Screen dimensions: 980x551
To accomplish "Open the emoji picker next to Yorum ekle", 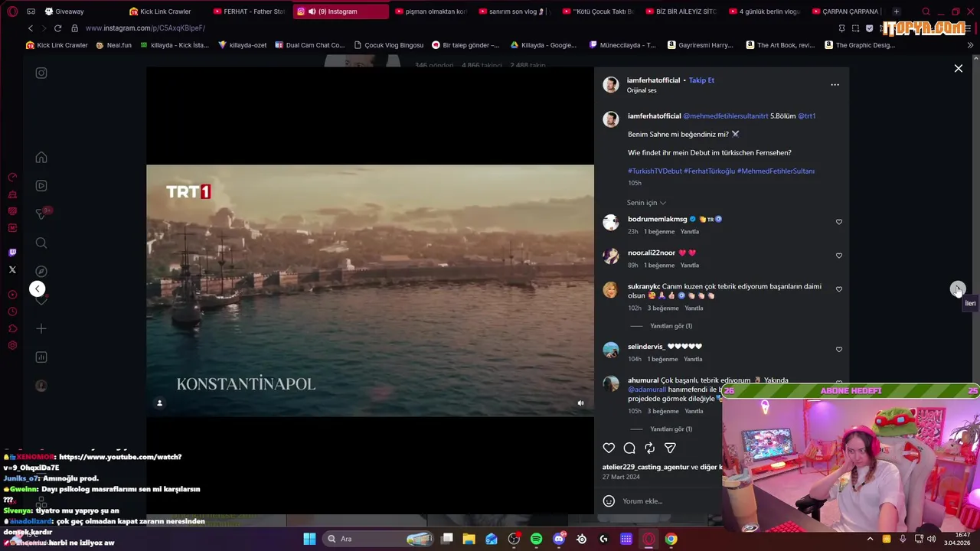I will pyautogui.click(x=609, y=500).
